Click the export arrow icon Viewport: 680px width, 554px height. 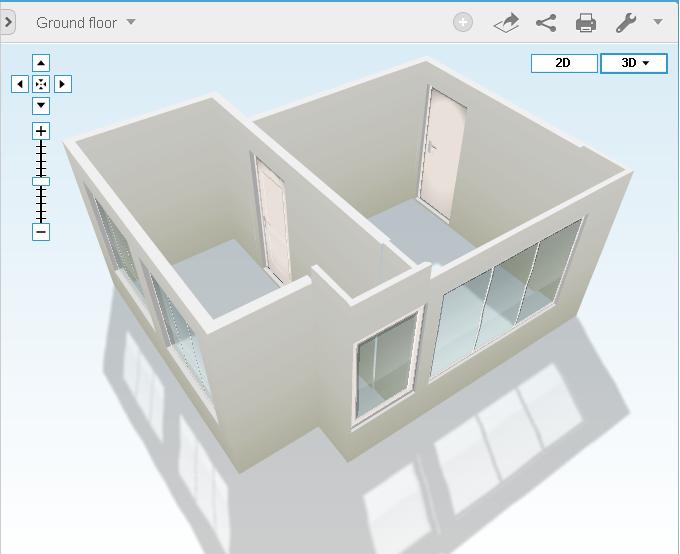[507, 22]
